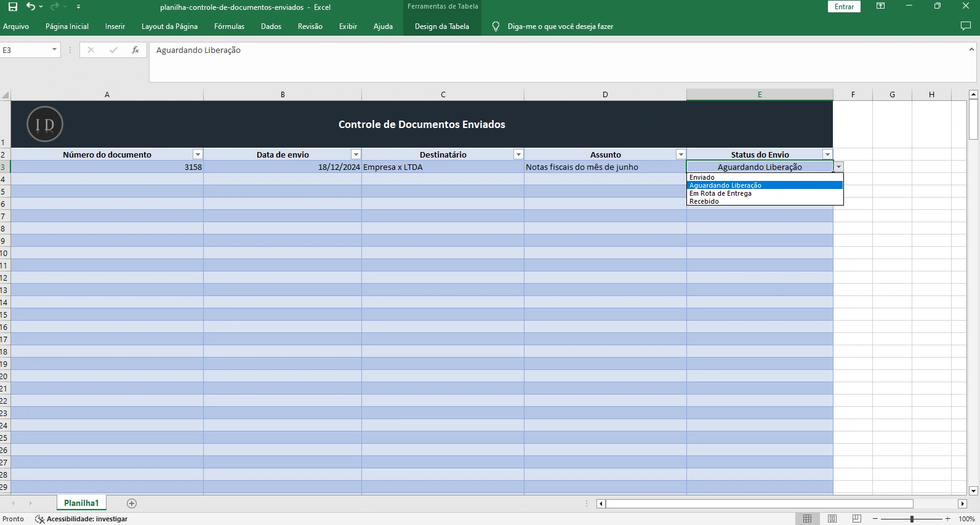Expand the formula bar chevron

coord(971,49)
